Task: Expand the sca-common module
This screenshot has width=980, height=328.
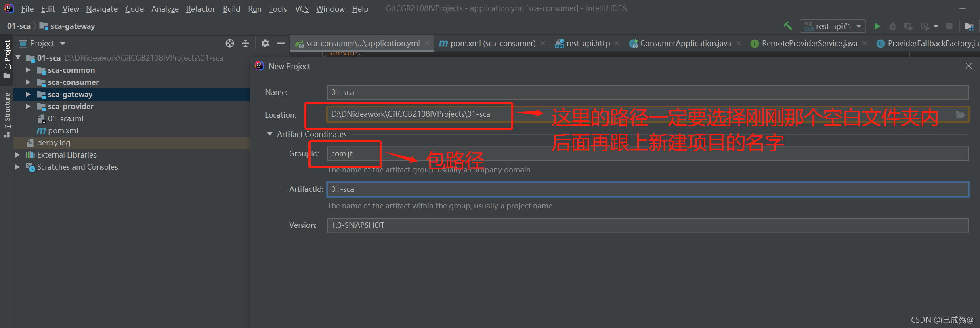Action: [28, 70]
